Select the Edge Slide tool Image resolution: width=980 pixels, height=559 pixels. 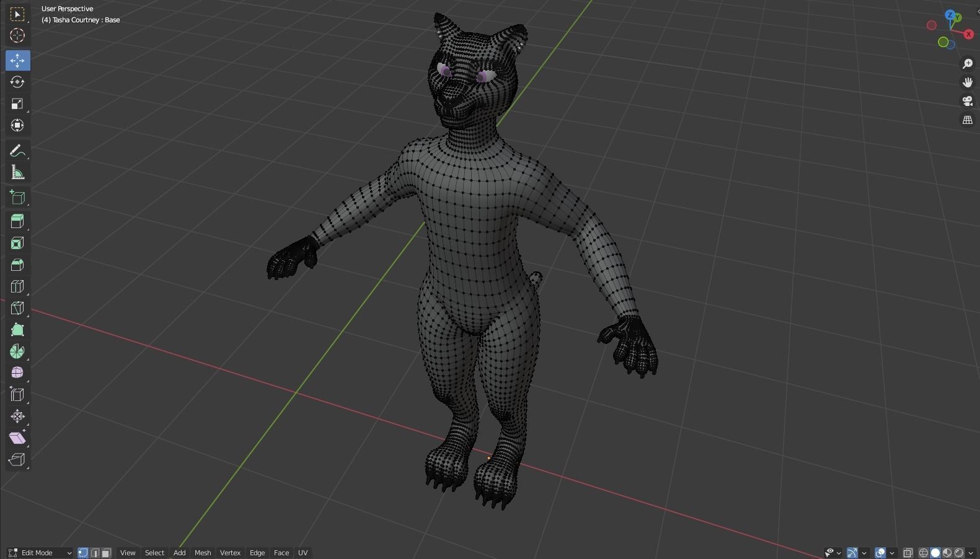pos(17,394)
